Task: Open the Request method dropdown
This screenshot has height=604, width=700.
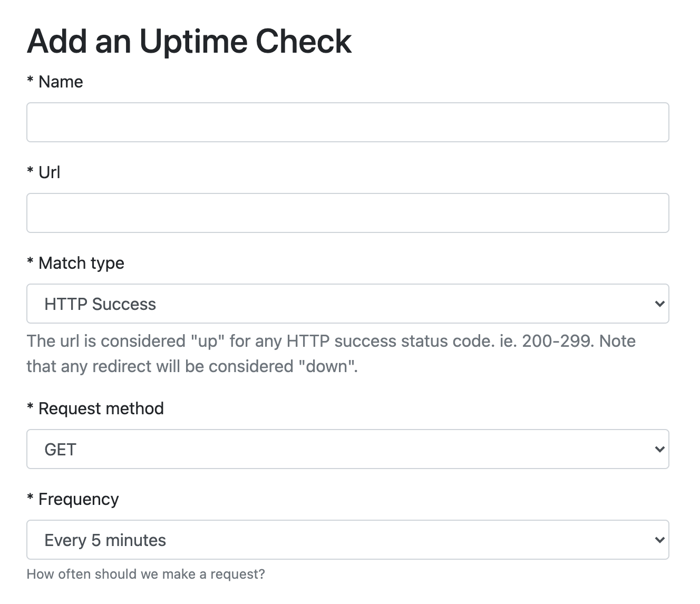Action: (x=348, y=449)
